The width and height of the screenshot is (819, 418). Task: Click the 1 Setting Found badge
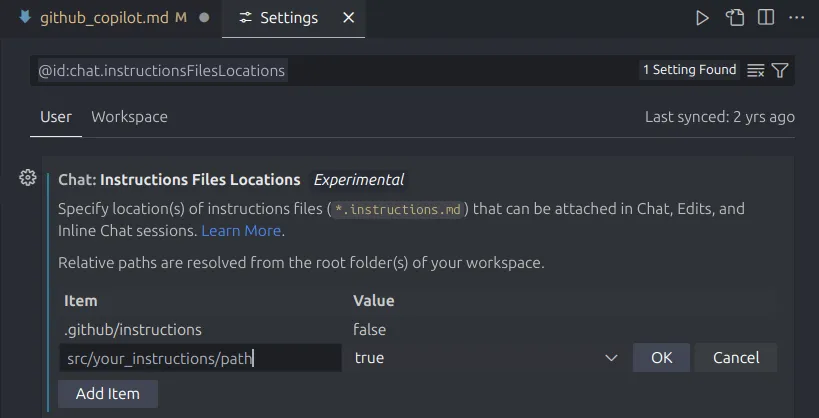point(689,70)
